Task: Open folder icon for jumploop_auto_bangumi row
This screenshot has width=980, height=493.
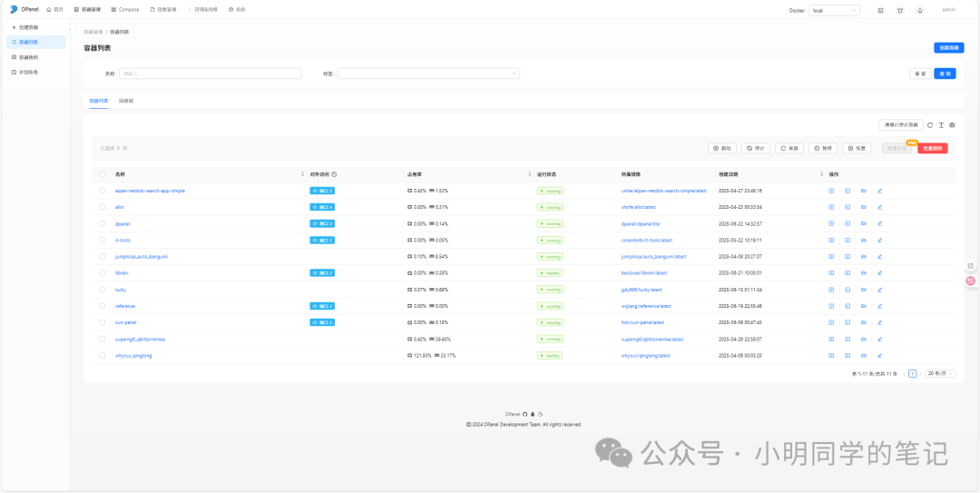Action: pyautogui.click(x=863, y=257)
